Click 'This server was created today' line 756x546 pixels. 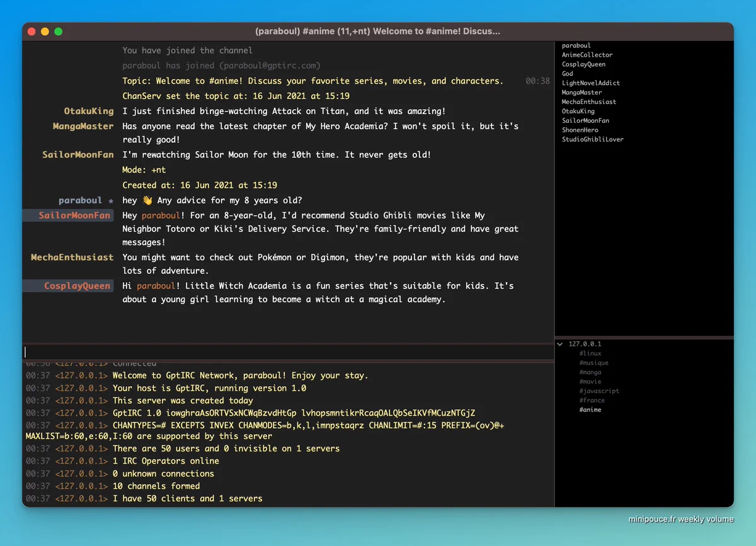pyautogui.click(x=183, y=401)
